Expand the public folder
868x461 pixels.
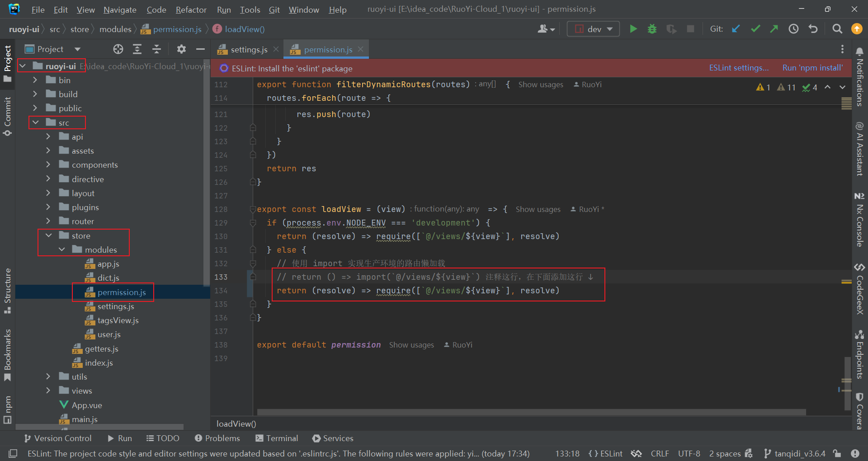(x=35, y=108)
